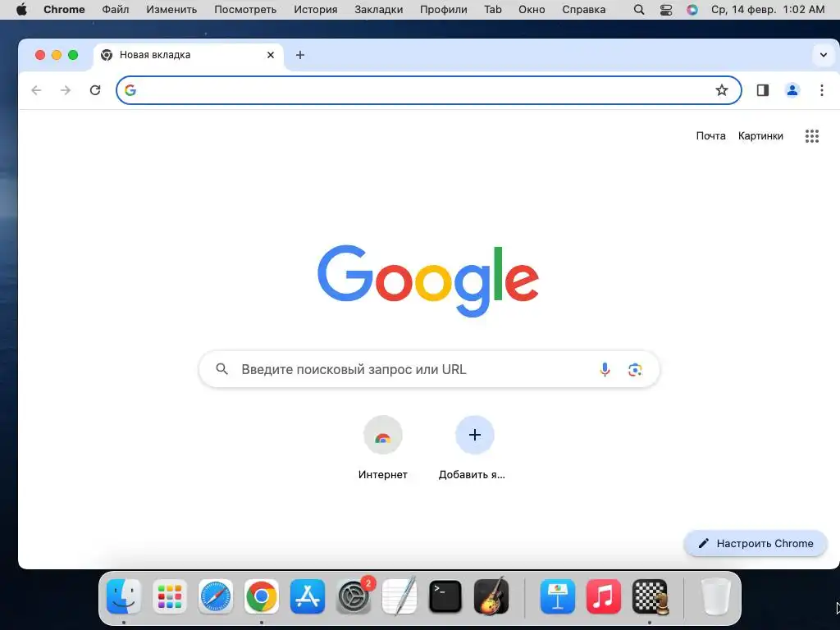The image size is (840, 630).
Task: Open Launchpad from the Dock
Action: click(x=170, y=597)
